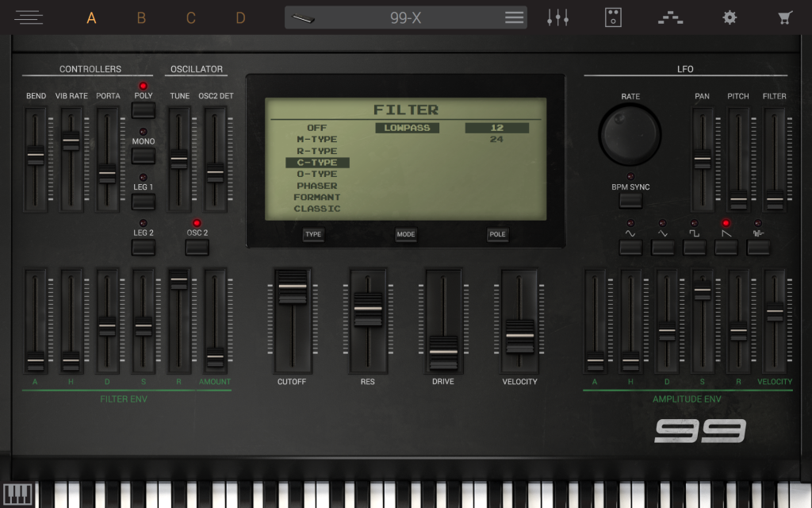812x508 pixels.
Task: Toggle the OSC 2 button
Action: [197, 247]
